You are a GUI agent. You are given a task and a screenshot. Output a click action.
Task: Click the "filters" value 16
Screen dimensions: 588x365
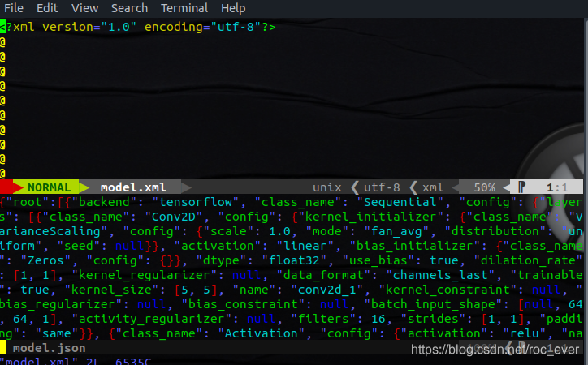tap(378, 319)
